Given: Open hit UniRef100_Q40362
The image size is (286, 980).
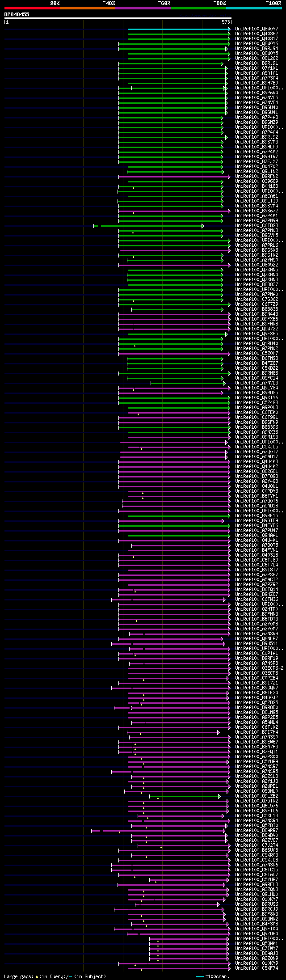Looking at the screenshot, I should (x=257, y=34).
